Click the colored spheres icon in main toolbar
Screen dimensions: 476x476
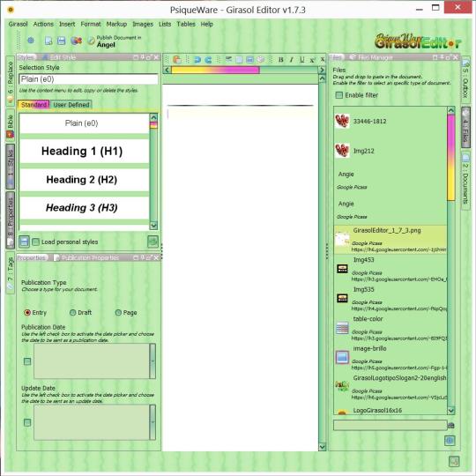[x=76, y=41]
